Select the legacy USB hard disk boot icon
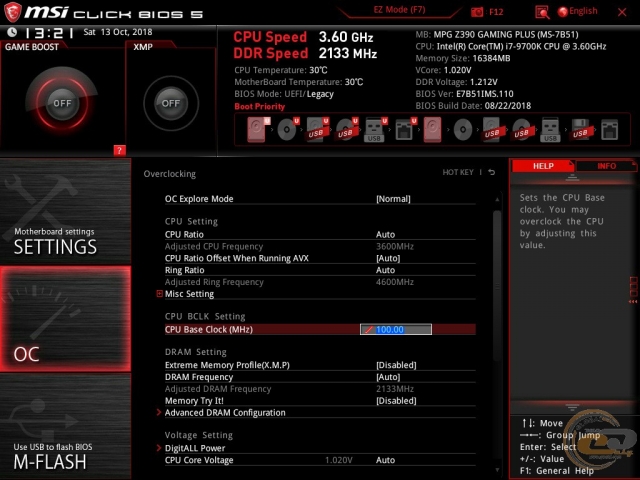Viewport: 640px width, 480px height. [x=492, y=130]
